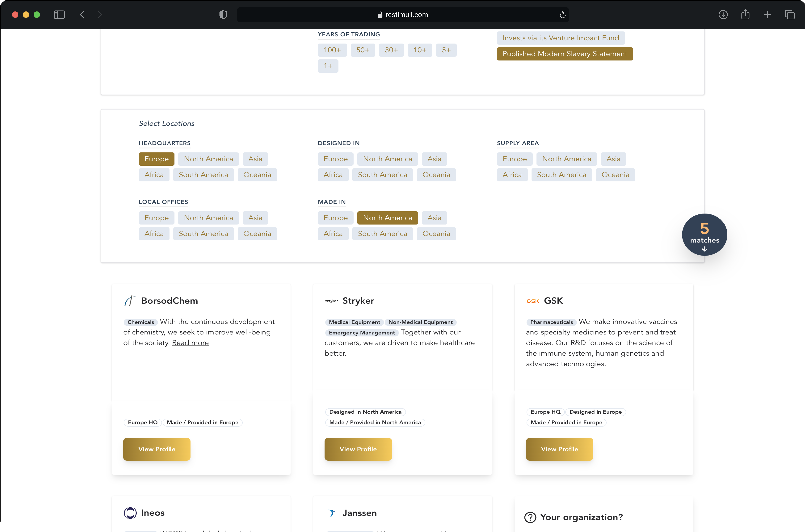805x532 pixels.
Task: View Profile for GSK
Action: click(x=559, y=449)
